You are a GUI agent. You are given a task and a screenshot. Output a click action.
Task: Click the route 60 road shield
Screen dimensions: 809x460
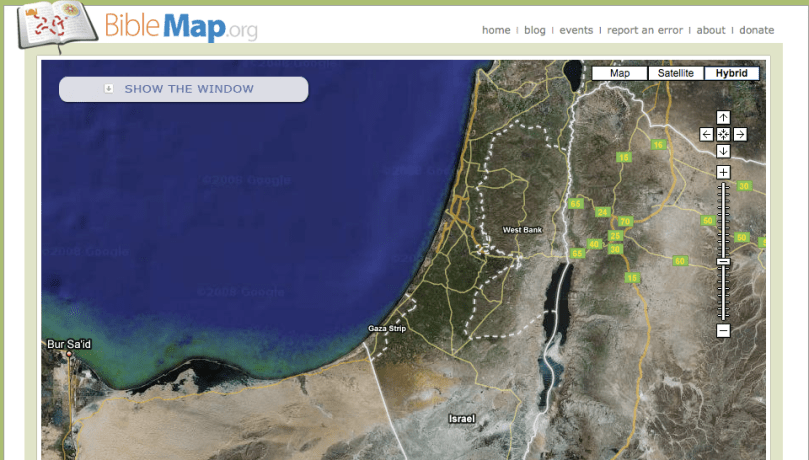tap(679, 261)
